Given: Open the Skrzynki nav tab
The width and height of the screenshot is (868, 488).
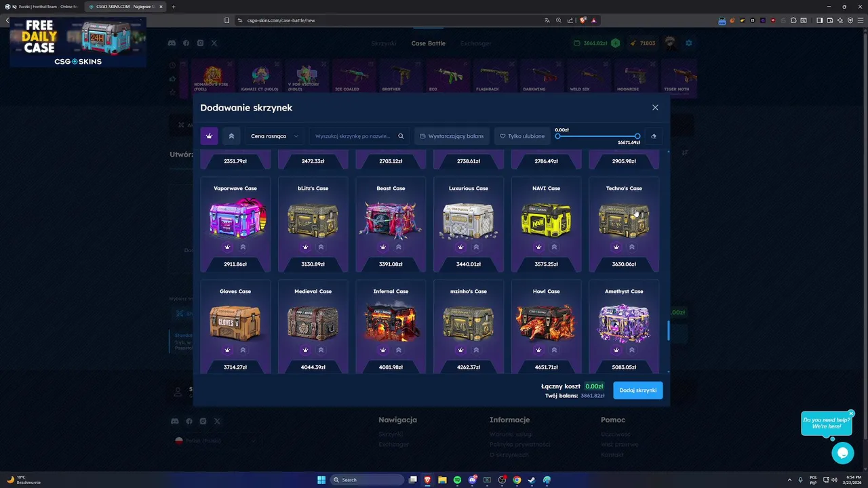Looking at the screenshot, I should [x=384, y=43].
